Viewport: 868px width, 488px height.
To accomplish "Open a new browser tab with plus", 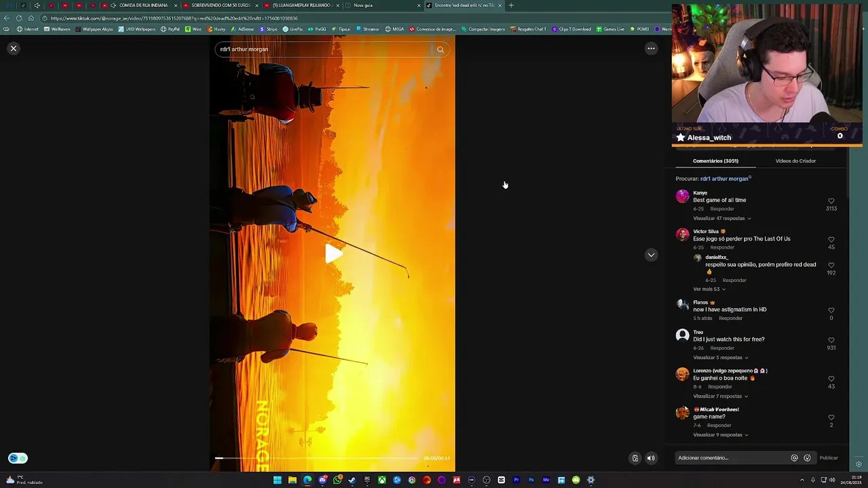I will [x=511, y=5].
